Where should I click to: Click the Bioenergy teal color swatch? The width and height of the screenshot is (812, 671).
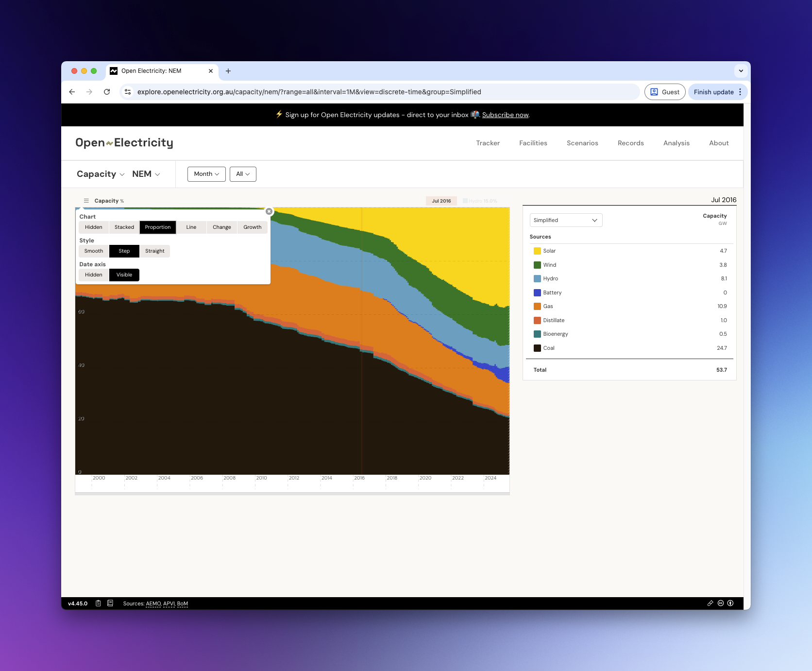pos(537,334)
